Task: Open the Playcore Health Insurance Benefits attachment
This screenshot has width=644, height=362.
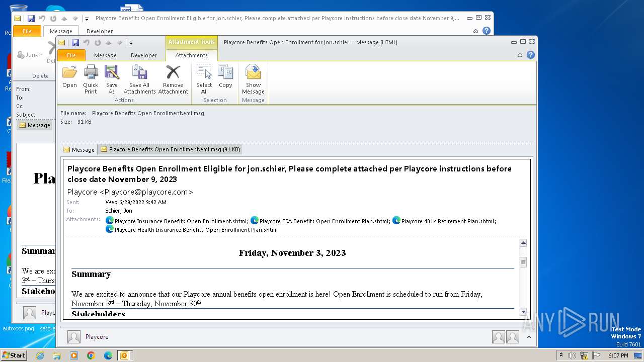Action: (x=192, y=229)
